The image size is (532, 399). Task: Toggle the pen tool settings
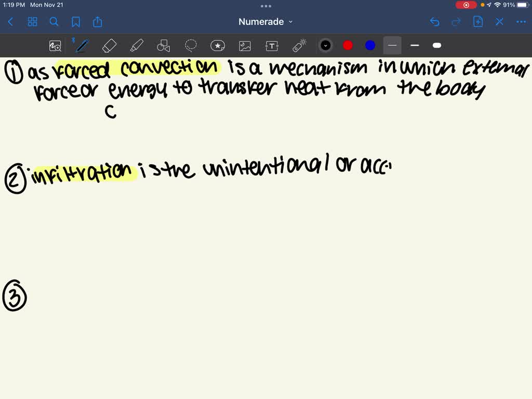(82, 45)
